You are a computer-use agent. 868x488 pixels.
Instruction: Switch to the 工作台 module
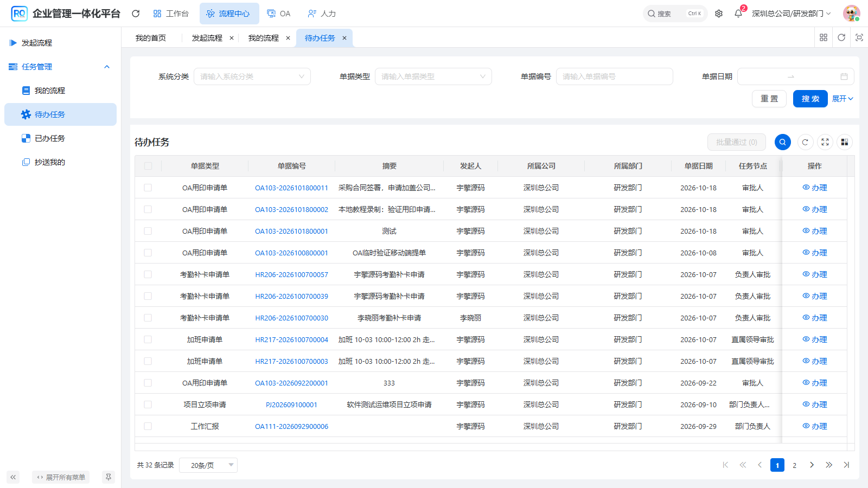coord(171,14)
